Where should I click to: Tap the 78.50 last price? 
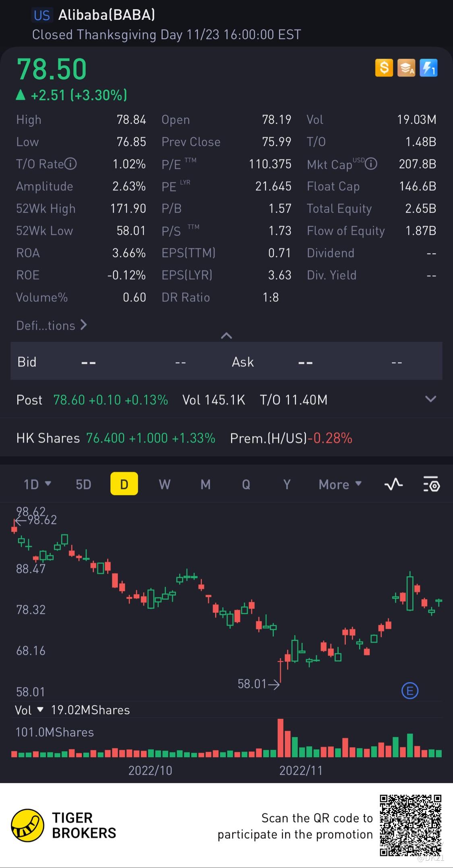[52, 69]
